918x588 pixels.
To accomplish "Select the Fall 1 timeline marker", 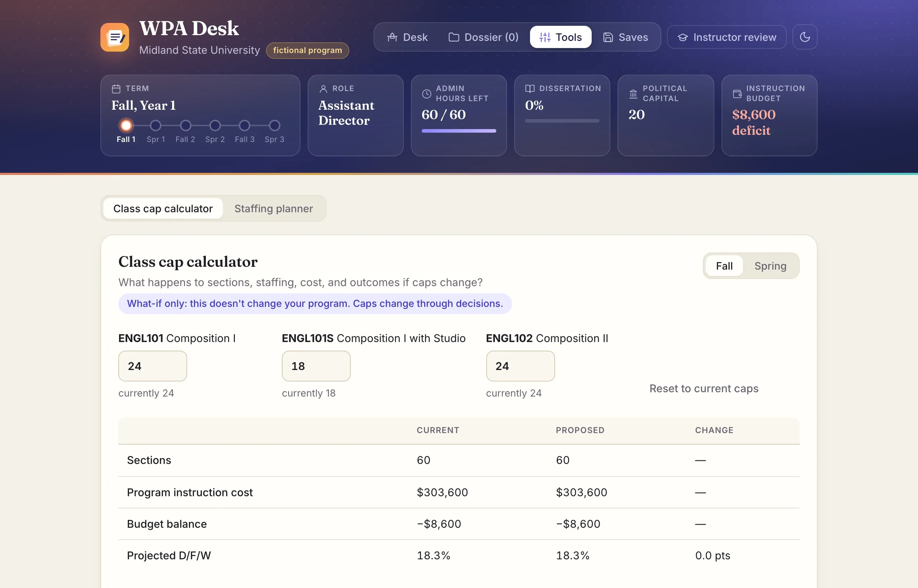I will (x=126, y=125).
